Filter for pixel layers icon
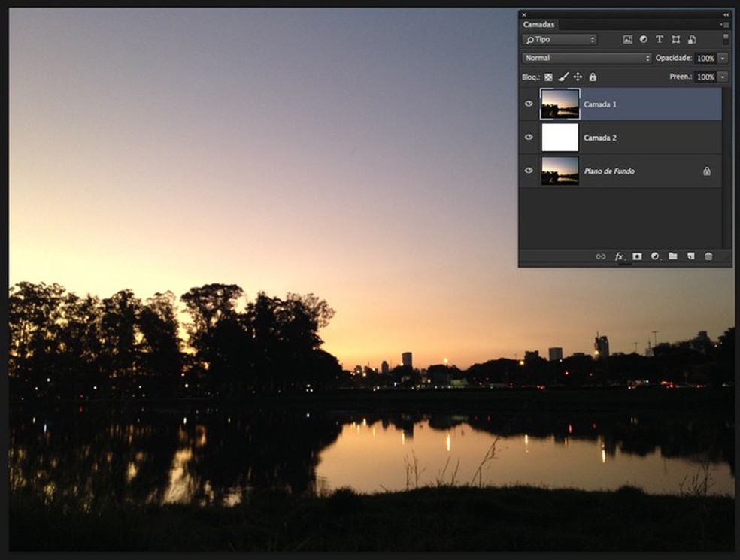 click(x=627, y=39)
